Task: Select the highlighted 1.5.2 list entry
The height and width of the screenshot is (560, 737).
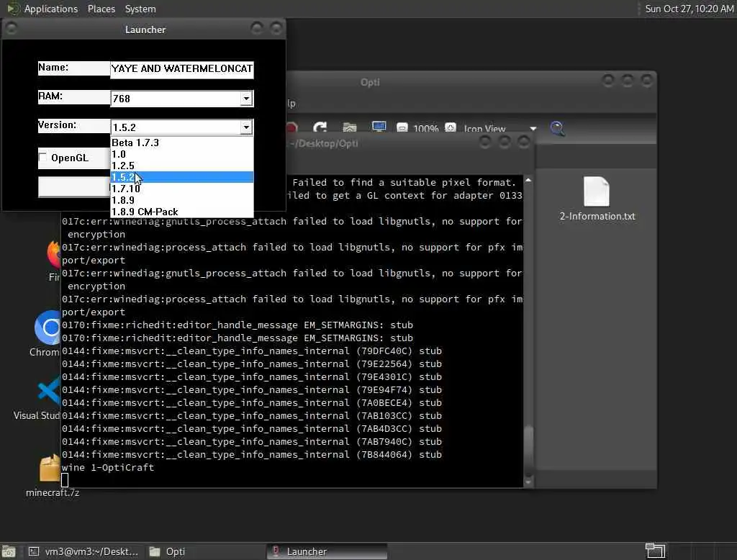Action: click(x=182, y=177)
